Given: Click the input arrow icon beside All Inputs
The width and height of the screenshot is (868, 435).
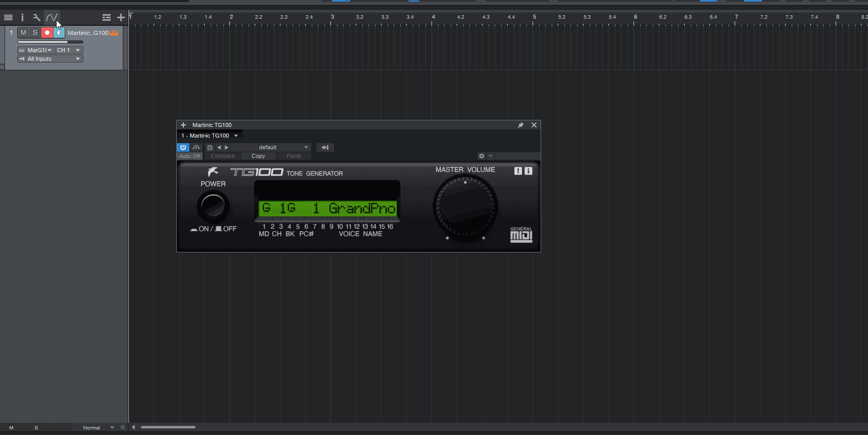Looking at the screenshot, I should pos(21,59).
